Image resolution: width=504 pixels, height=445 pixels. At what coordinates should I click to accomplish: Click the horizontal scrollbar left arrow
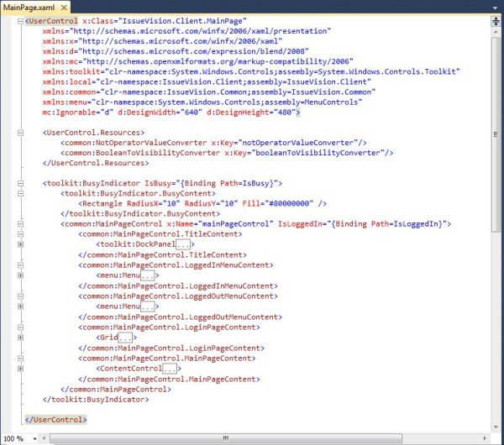point(44,438)
